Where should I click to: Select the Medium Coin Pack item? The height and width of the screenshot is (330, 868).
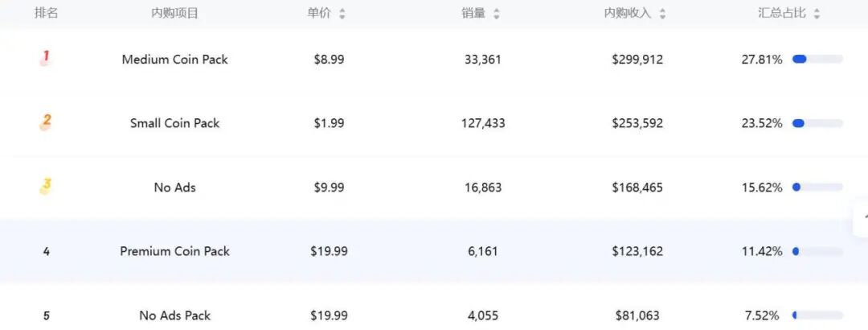click(x=174, y=60)
